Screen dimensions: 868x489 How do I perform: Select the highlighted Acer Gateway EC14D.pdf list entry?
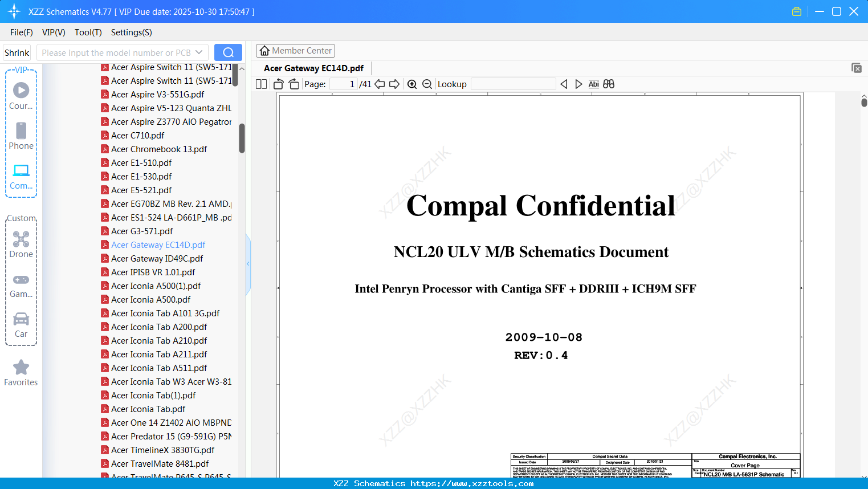(x=153, y=245)
